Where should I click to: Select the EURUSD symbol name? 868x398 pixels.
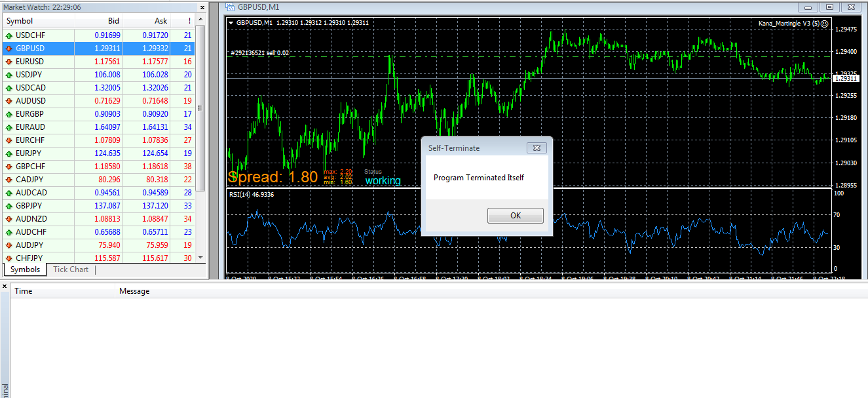(x=30, y=62)
